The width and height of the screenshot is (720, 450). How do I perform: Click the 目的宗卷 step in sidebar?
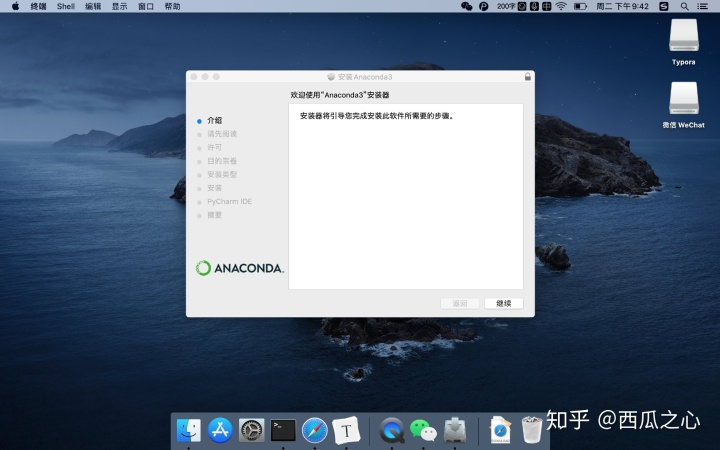pos(222,161)
